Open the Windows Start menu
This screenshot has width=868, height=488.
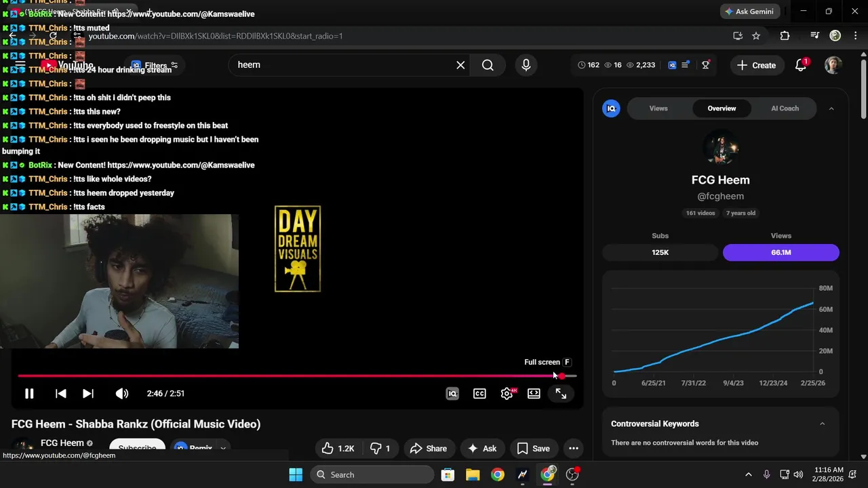tap(296, 474)
